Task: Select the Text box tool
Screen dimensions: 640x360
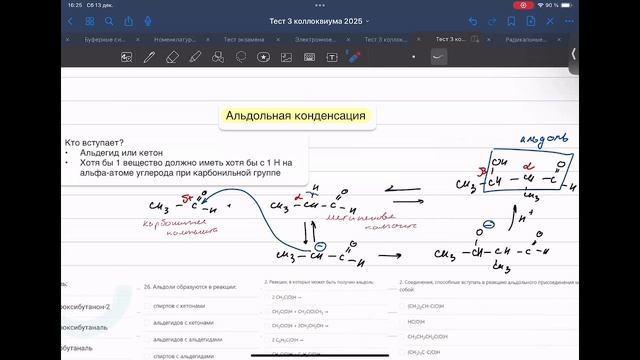Action: [x=332, y=57]
